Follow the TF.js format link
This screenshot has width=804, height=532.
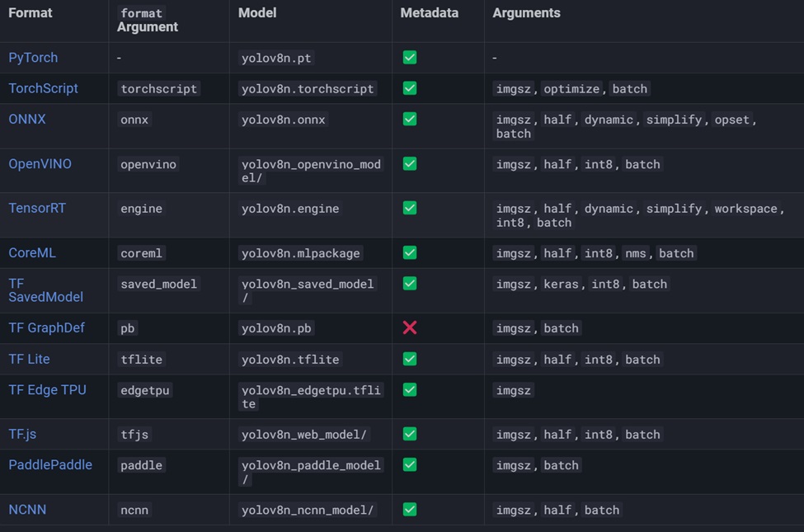point(22,434)
